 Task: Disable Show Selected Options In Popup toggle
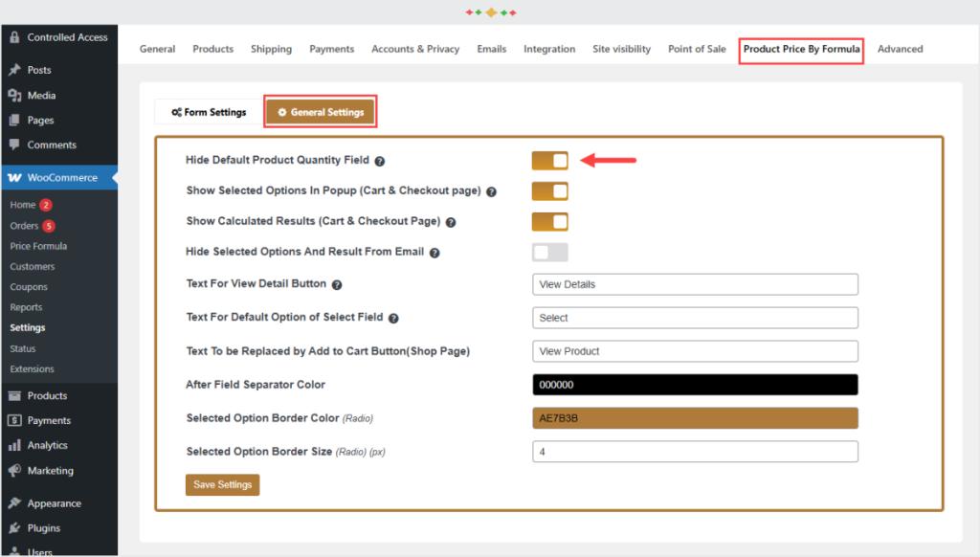click(x=550, y=191)
